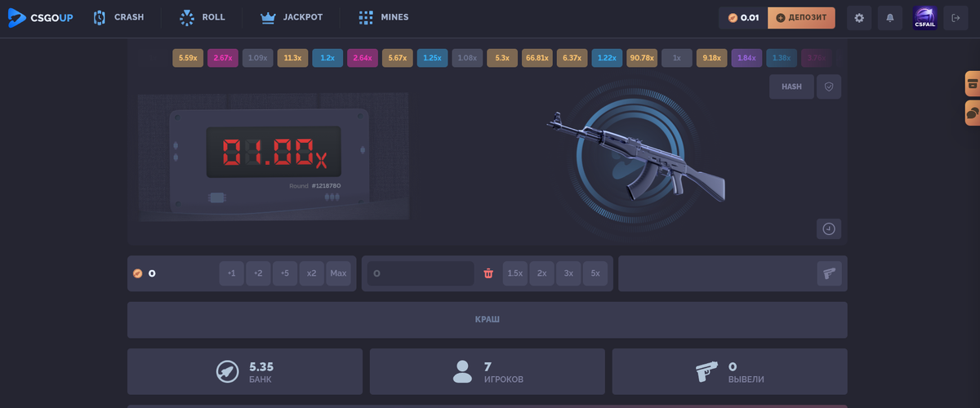Select the 1.84x history multiplier chip
Screen dimensions: 980x408
tap(746, 58)
